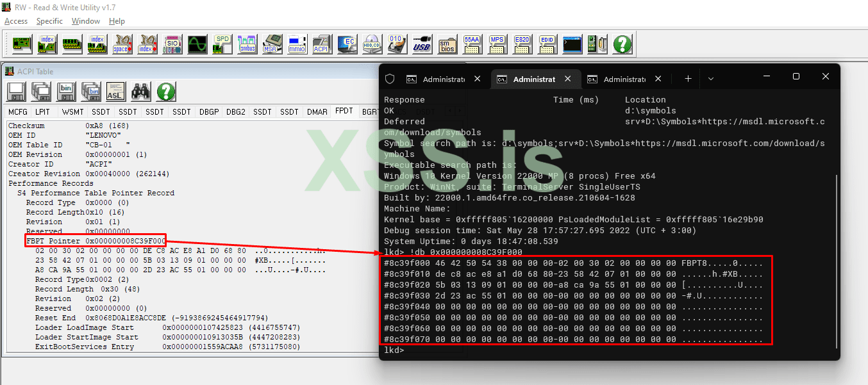Click the binoculars search icon
The width and height of the screenshot is (868, 385).
(x=141, y=92)
